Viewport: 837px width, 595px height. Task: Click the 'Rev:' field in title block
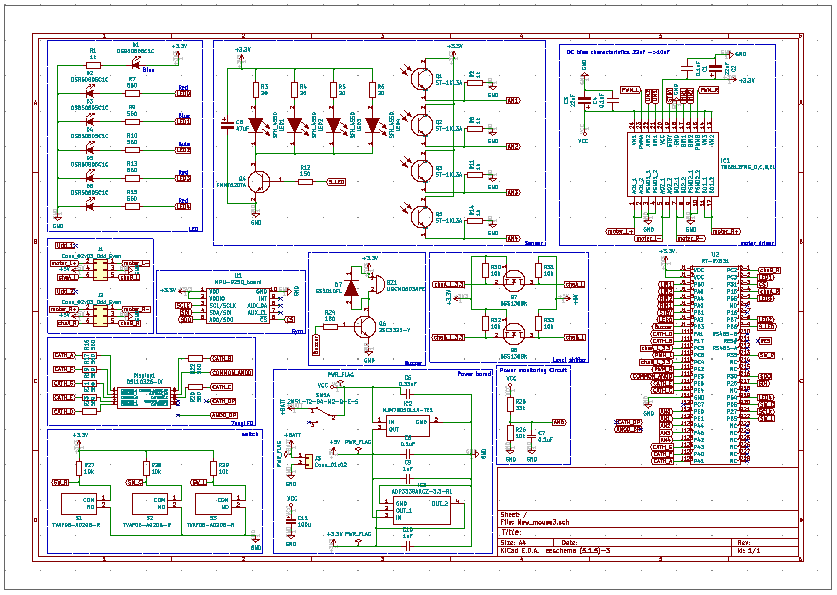[x=744, y=542]
